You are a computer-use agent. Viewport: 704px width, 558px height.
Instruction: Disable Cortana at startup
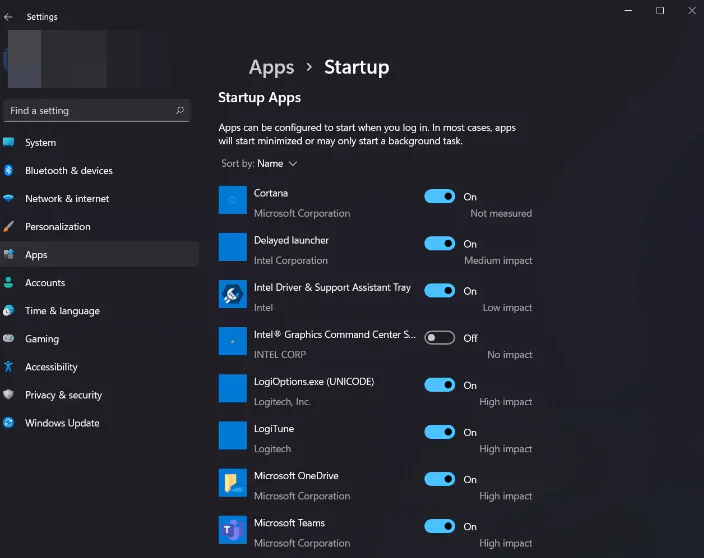coord(439,197)
